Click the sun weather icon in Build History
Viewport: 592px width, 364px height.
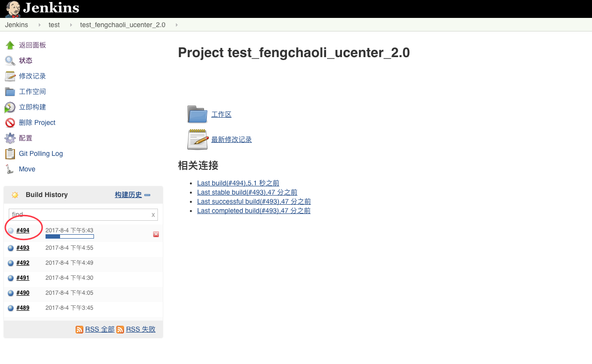point(15,195)
